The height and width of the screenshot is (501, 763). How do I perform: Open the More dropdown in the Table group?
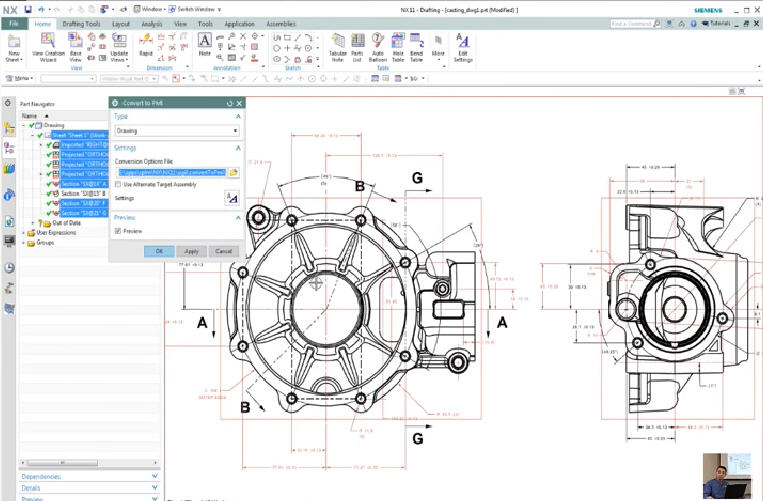438,48
